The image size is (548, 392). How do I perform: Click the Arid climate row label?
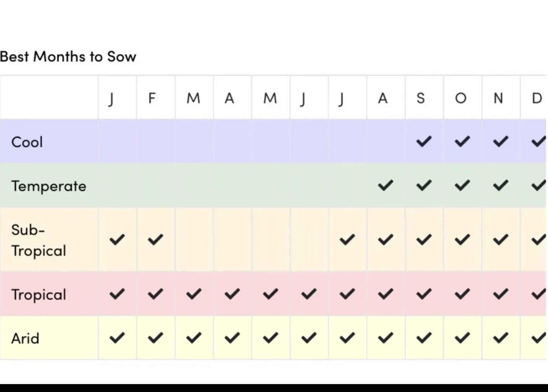pyautogui.click(x=25, y=339)
